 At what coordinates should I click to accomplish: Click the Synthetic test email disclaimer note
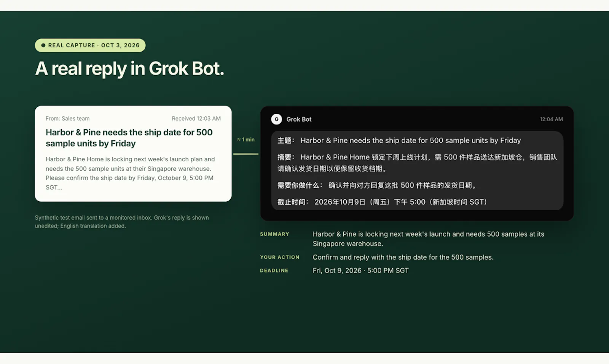point(122,222)
